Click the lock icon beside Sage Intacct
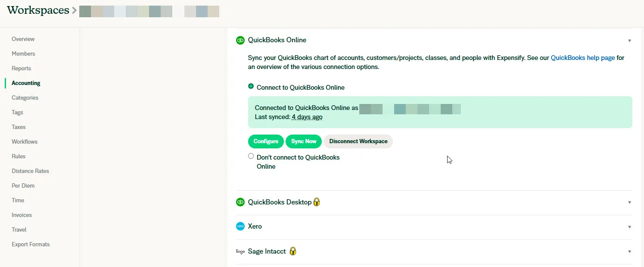The width and height of the screenshot is (644, 267). 293,251
